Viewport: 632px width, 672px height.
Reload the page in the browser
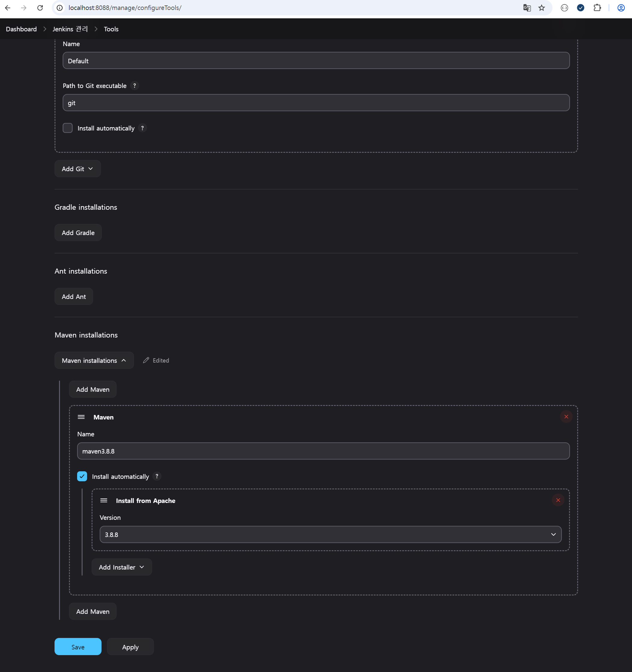40,8
